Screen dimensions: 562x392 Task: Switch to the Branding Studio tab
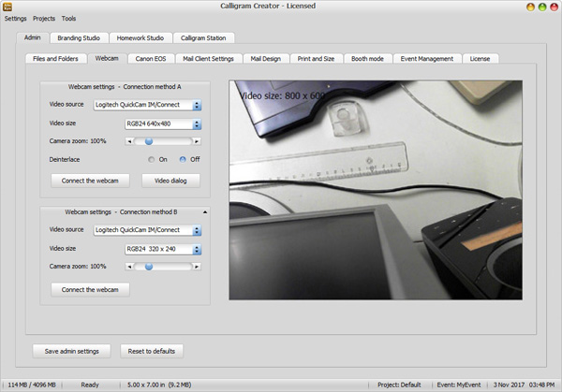(79, 38)
